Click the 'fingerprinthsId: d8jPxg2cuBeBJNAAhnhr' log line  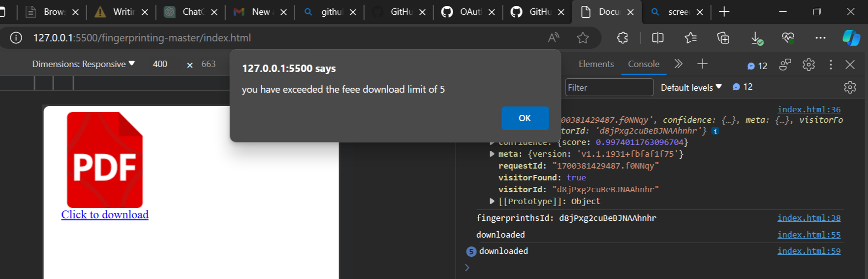566,218
